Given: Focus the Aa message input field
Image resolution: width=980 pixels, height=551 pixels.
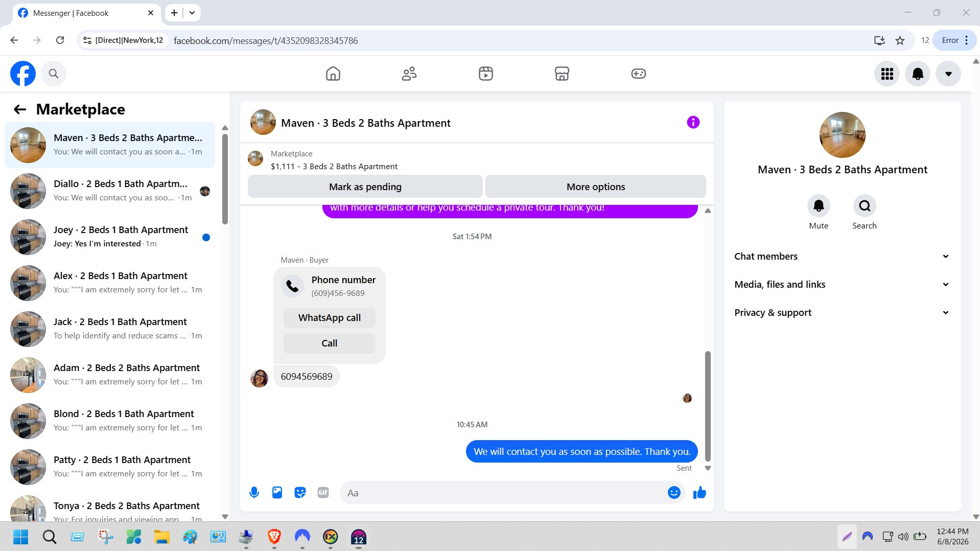Looking at the screenshot, I should coord(503,493).
